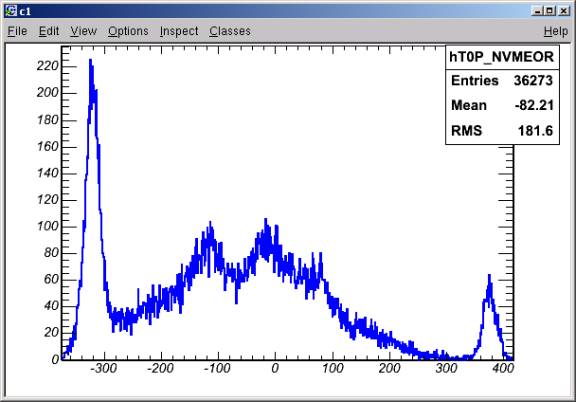
Task: Click the y-axis label 100
Action: 48,226
